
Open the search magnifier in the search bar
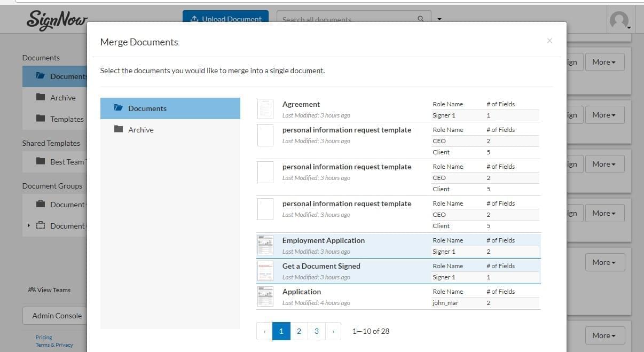coord(421,18)
